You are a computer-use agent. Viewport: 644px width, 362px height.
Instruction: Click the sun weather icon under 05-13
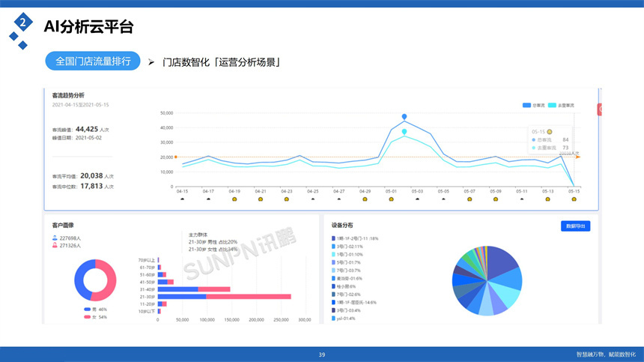[x=548, y=199]
